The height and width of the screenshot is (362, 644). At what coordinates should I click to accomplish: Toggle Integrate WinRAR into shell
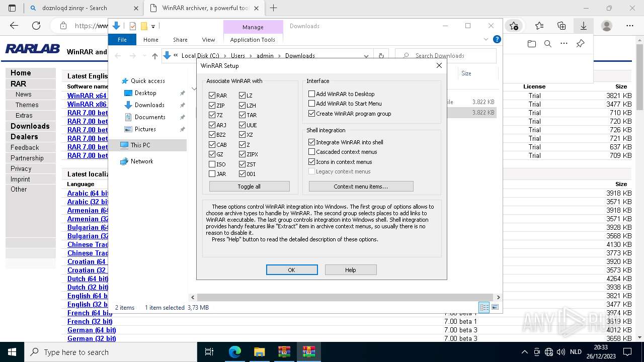tap(312, 142)
